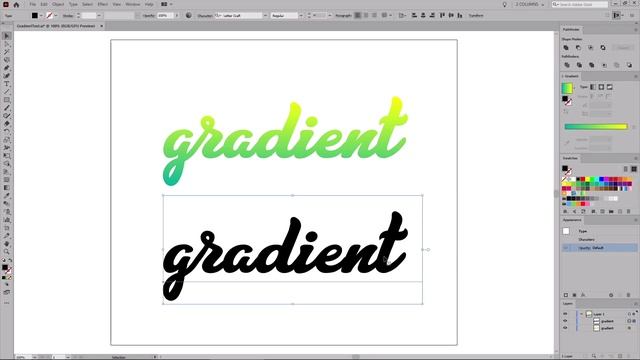Select the Eyedropper tool
Image resolution: width=640 pixels, height=360 pixels.
[7, 196]
